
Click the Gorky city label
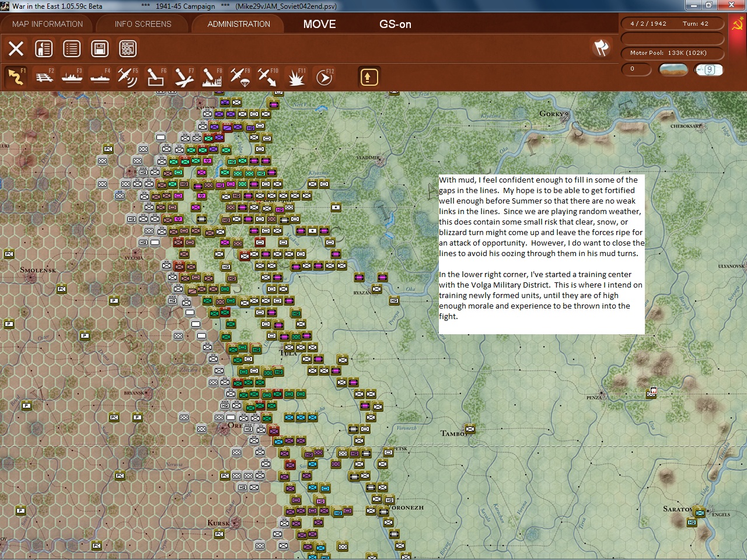click(553, 114)
